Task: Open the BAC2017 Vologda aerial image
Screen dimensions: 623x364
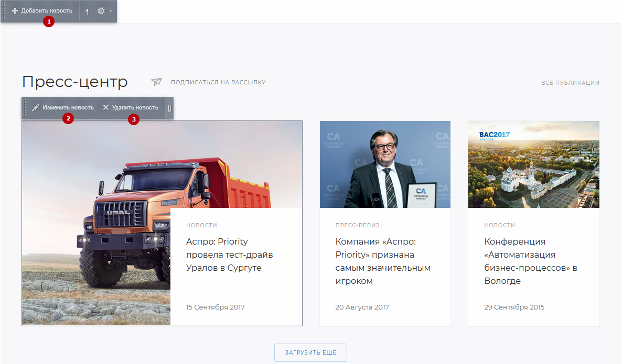Action: tap(534, 164)
